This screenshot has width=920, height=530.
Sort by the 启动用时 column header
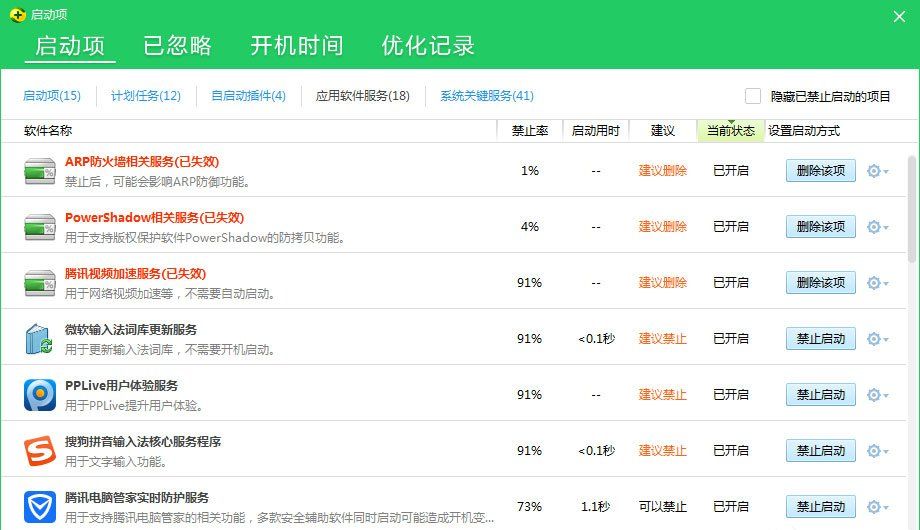(x=596, y=131)
